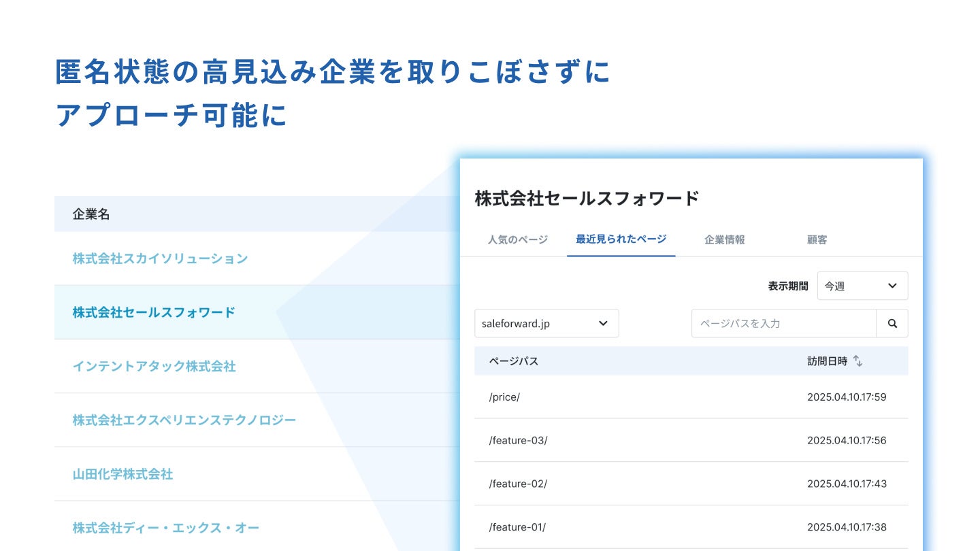Open インテントアタック株式会社 company link
This screenshot has height=551, width=980.
[154, 366]
